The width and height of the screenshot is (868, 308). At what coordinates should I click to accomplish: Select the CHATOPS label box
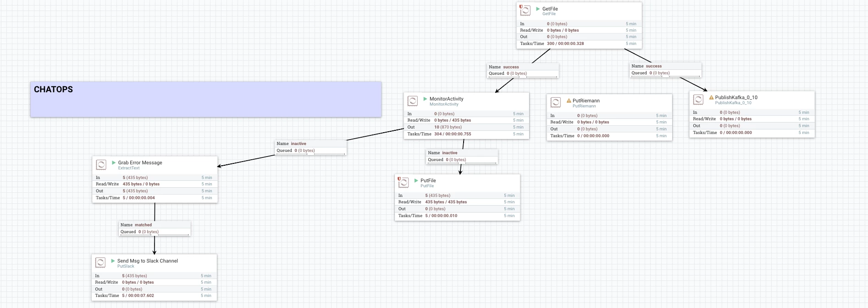click(x=206, y=99)
